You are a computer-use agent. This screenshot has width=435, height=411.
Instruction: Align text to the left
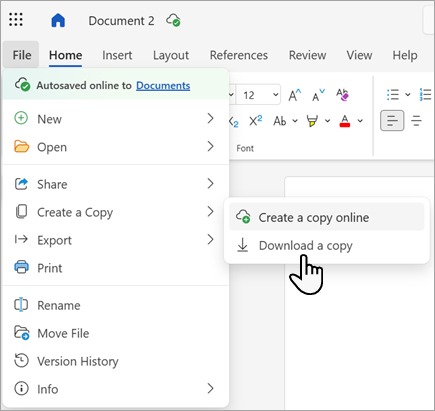point(392,120)
